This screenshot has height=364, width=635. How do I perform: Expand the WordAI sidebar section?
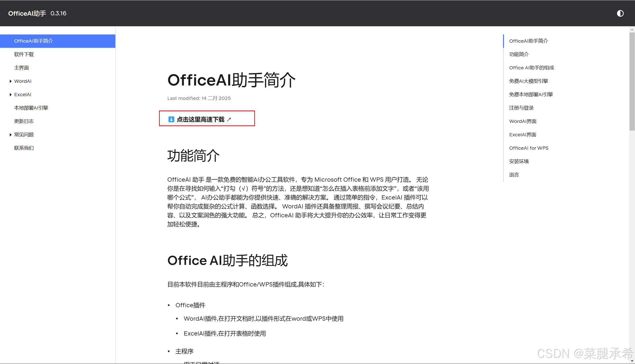point(10,81)
